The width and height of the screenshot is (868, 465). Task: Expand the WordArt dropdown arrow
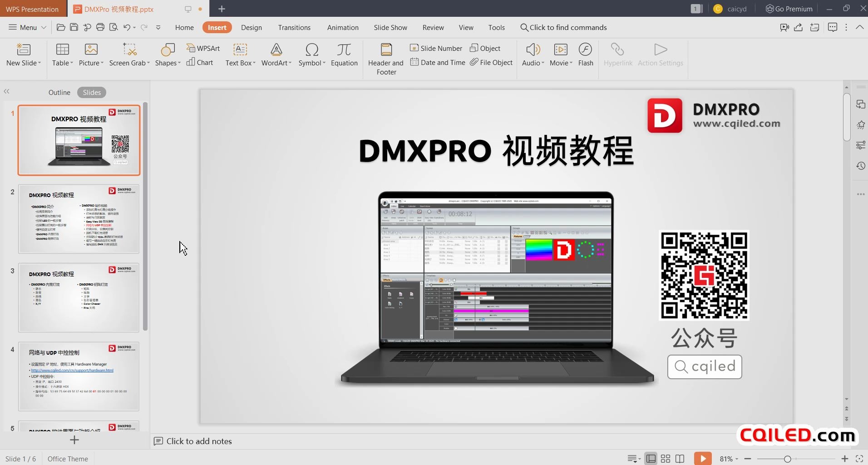[x=290, y=63]
